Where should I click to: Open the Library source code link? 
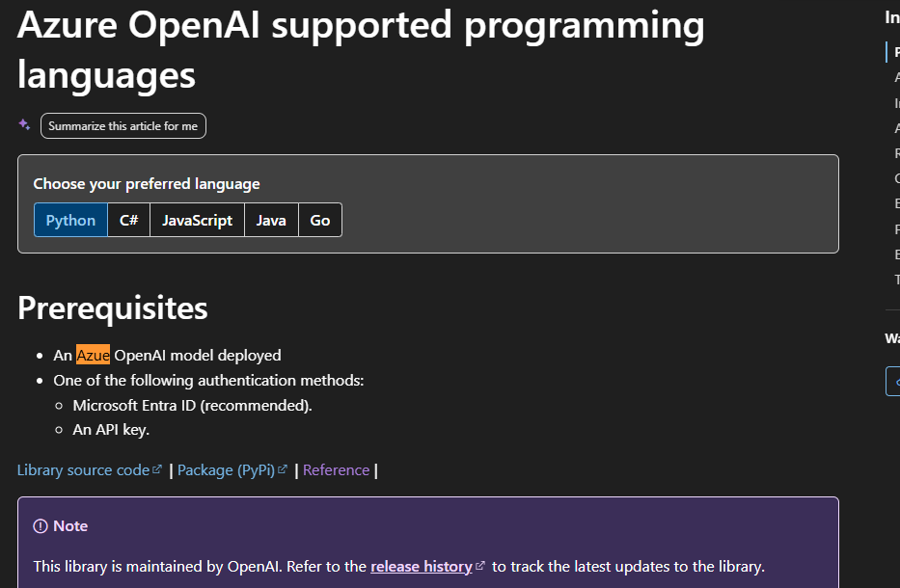[x=90, y=470]
